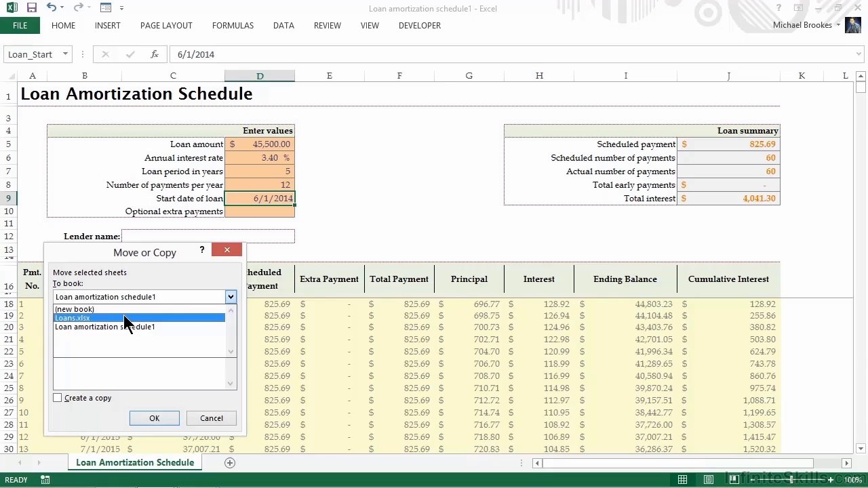Select the Loan Amortization Schedule sheet tab
This screenshot has width=868, height=488.
tap(135, 463)
